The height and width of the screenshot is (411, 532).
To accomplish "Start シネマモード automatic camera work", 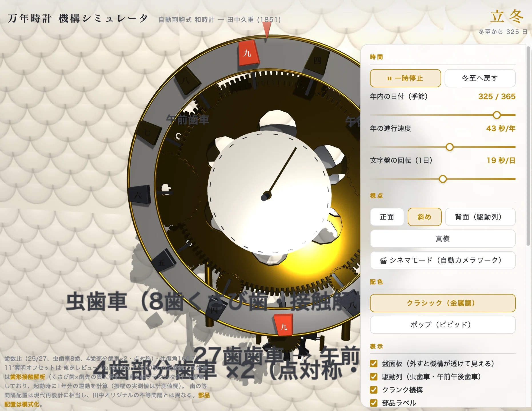I will tap(443, 260).
